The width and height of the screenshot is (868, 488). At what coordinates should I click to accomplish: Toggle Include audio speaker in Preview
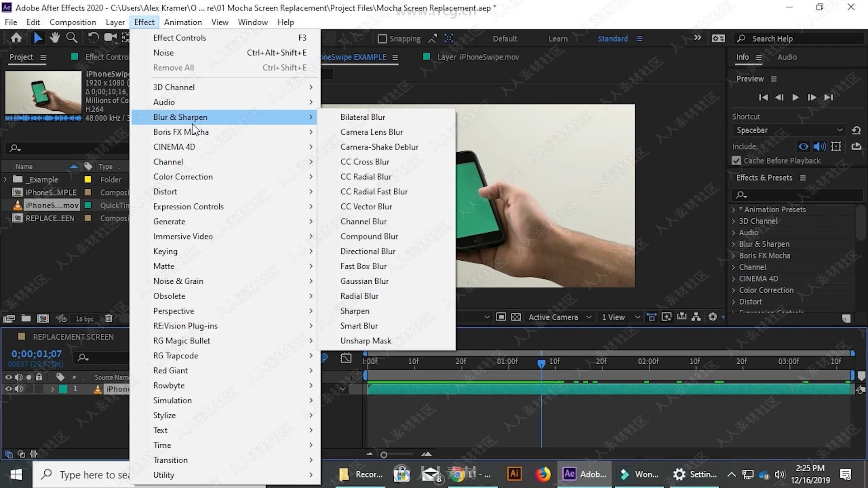(820, 146)
